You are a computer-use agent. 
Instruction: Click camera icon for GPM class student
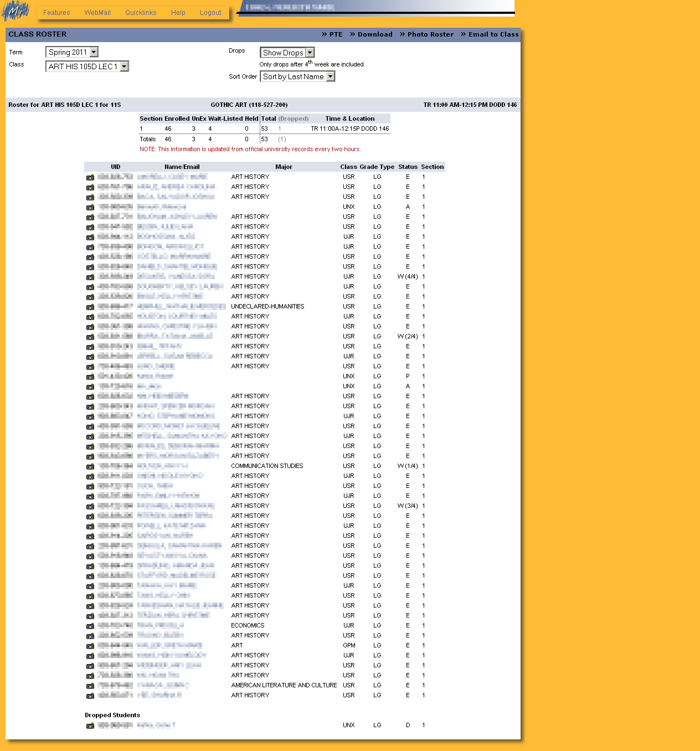point(90,646)
